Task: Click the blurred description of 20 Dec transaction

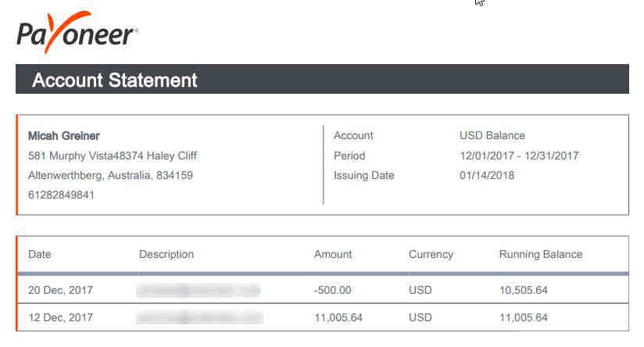Action: (199, 290)
